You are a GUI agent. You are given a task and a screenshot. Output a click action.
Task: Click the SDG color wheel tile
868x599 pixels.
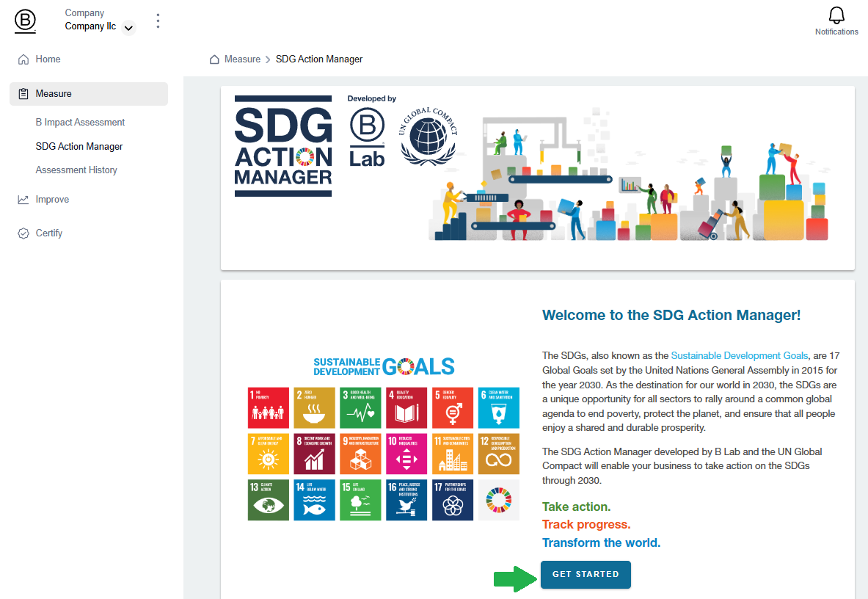click(x=499, y=500)
